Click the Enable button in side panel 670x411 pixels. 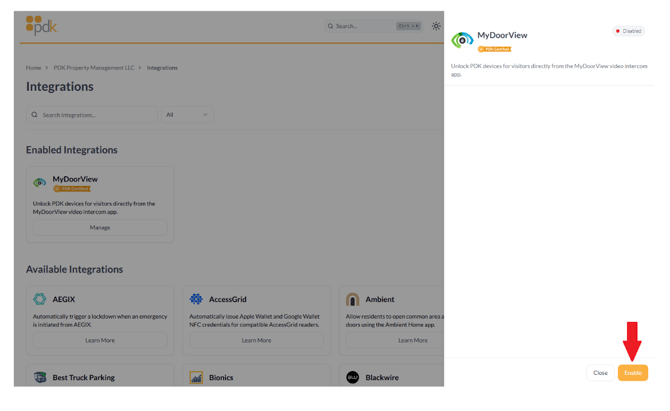pos(632,373)
